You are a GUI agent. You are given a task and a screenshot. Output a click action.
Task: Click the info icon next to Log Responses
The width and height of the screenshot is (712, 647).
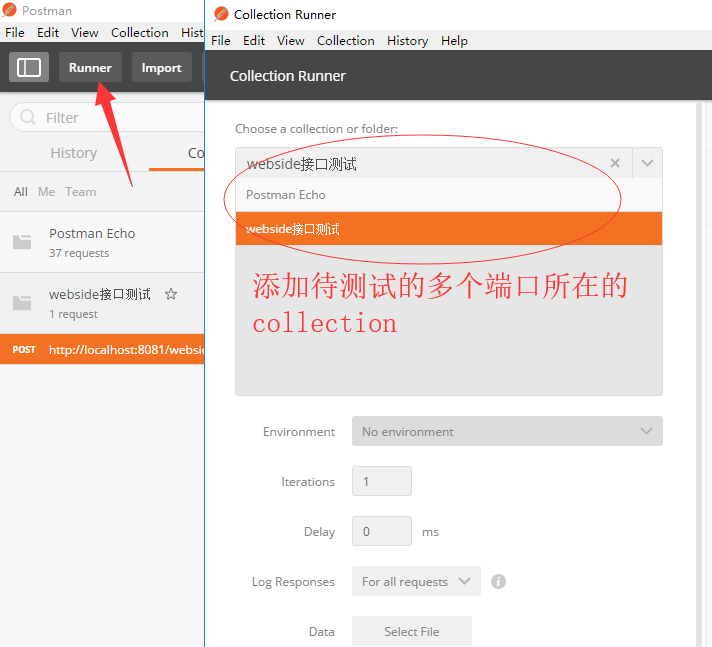pos(498,581)
